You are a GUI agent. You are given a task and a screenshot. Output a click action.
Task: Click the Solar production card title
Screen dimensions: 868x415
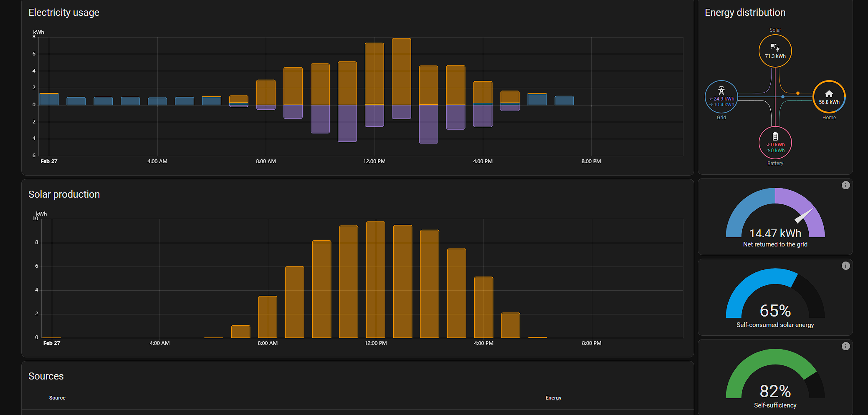[64, 194]
